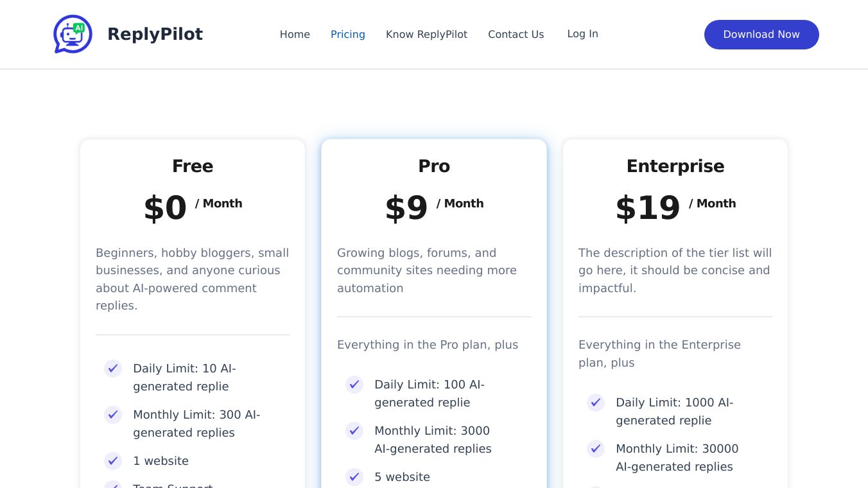
Task: Click checkmark icon beside Monthly Limit 3000
Action: [354, 431]
